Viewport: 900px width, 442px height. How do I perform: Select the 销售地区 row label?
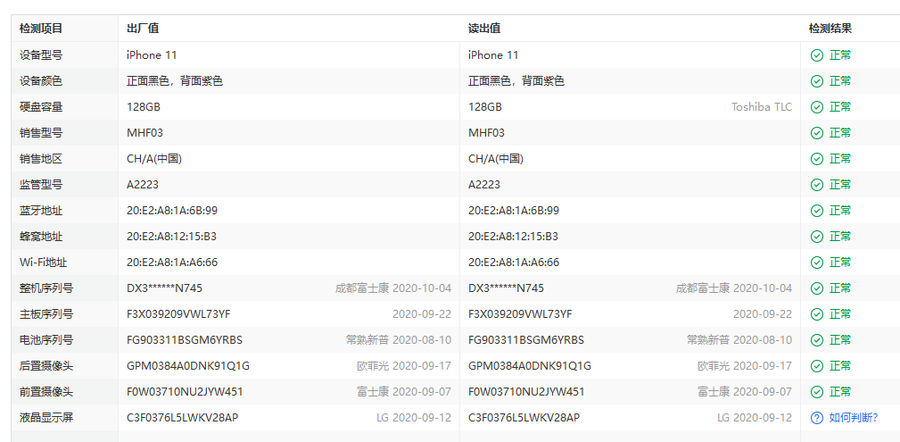click(41, 158)
